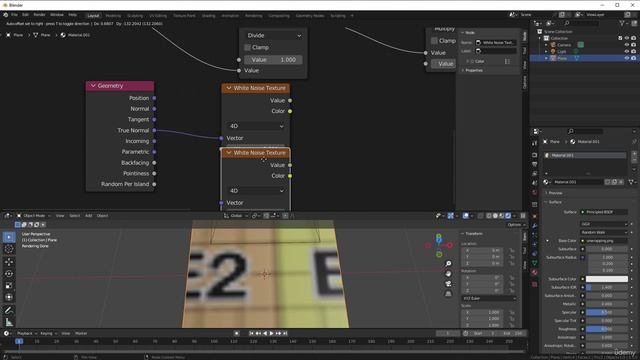This screenshot has width=640, height=360.
Task: Select the Scale tool in viewport toolbar
Action: point(9,286)
